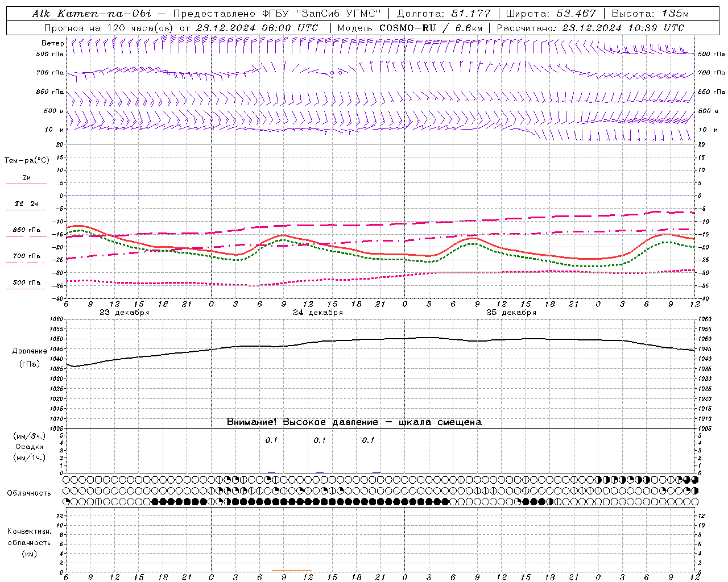Image resolution: width=728 pixels, height=582 pixels.
Task: Select the elevation text Высота: 135м
Action: pyautogui.click(x=650, y=14)
